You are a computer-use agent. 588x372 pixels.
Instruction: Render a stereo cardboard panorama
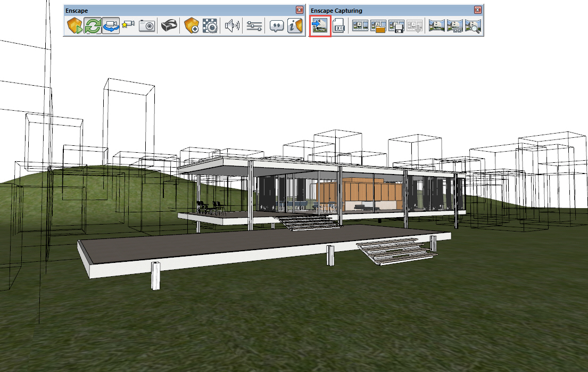(x=455, y=26)
